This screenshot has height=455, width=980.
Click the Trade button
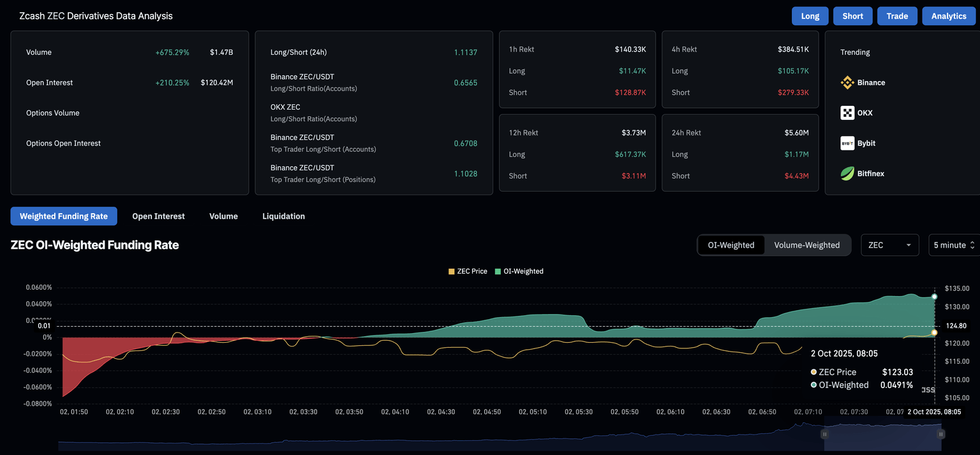coord(896,16)
